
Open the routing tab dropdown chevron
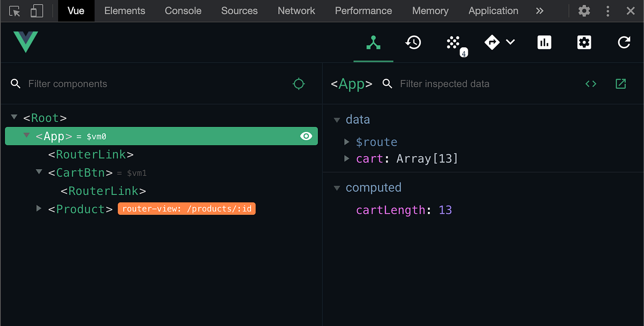coord(510,42)
